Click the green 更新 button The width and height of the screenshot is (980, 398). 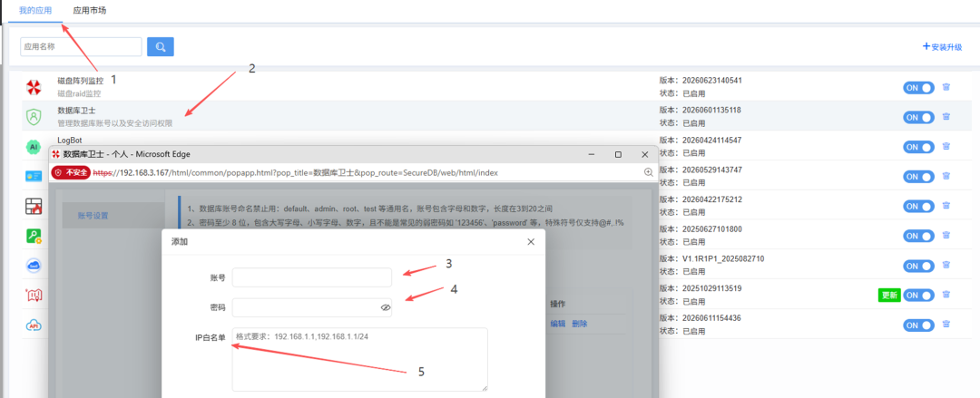888,295
